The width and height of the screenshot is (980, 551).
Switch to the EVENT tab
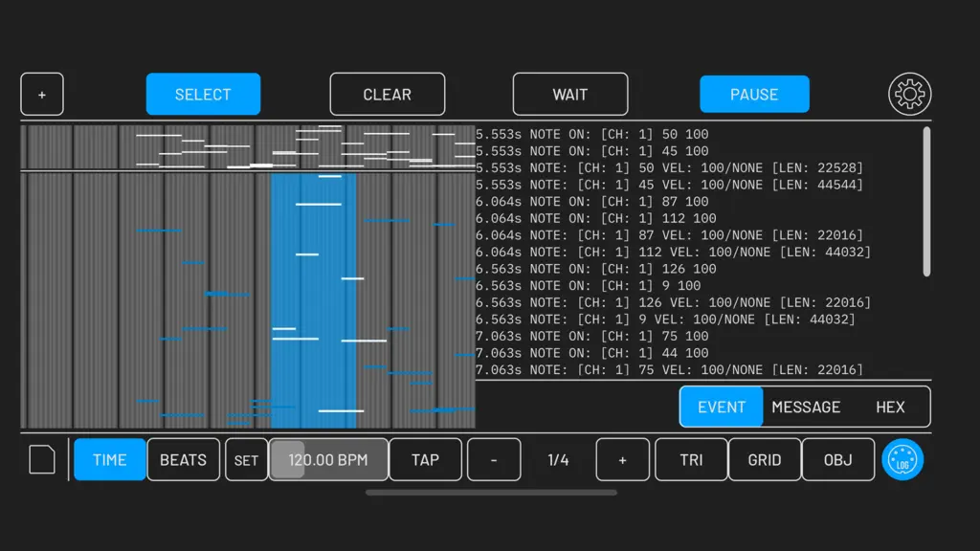point(722,407)
